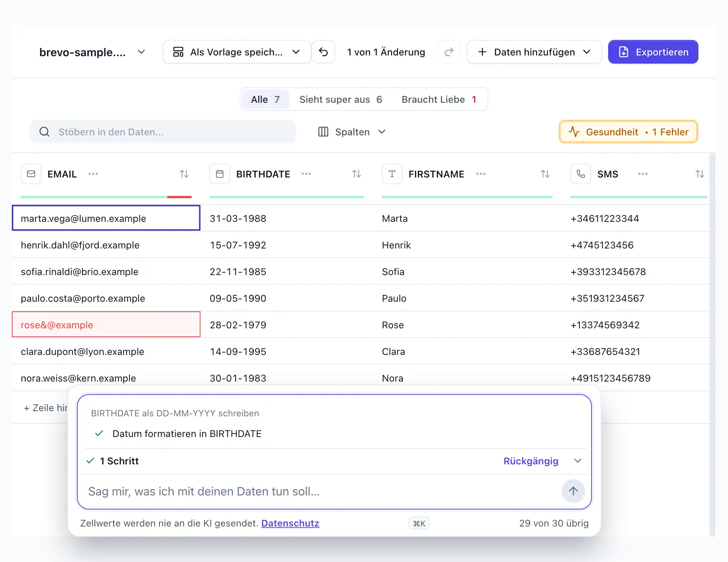Open the SMS column options menu dots

click(x=643, y=174)
